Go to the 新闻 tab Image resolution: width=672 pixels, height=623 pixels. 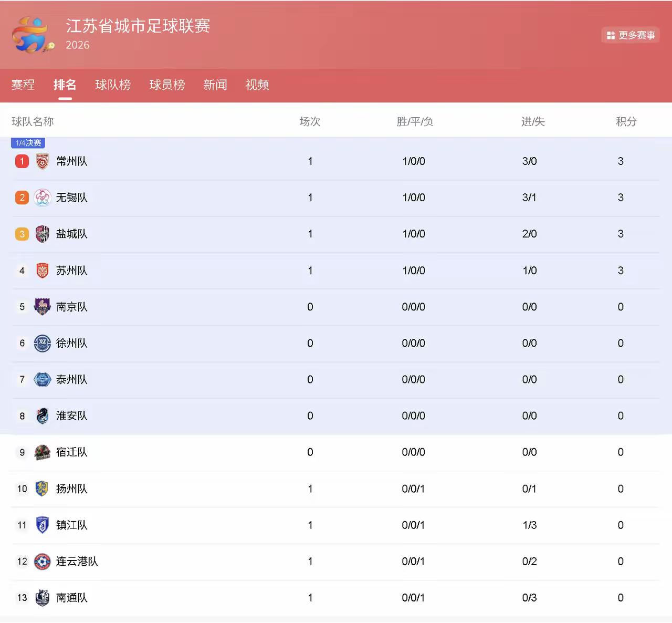click(x=215, y=85)
